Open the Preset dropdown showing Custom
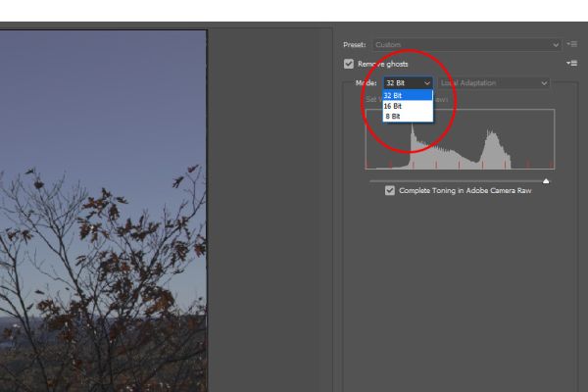This screenshot has height=392, width=588. coord(466,45)
